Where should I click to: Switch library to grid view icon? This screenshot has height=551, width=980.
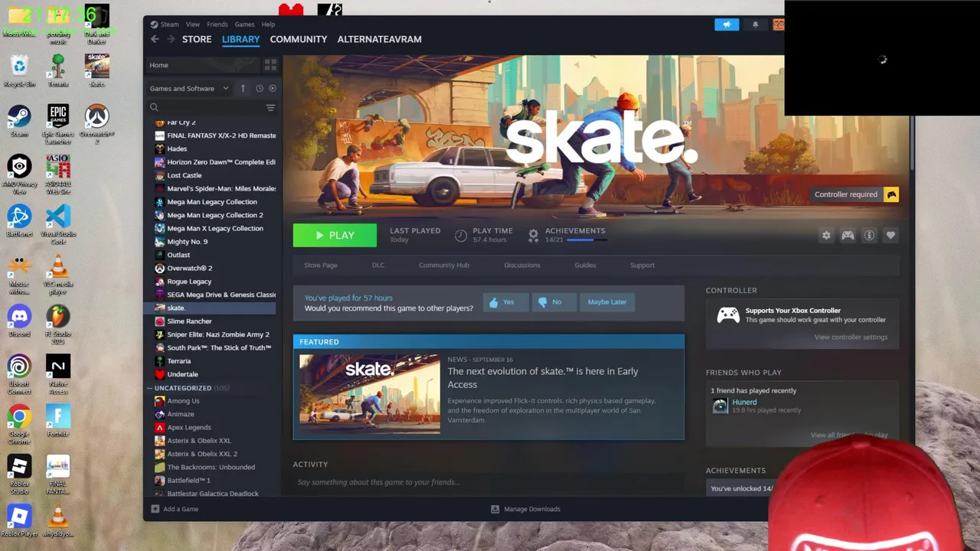pyautogui.click(x=270, y=65)
